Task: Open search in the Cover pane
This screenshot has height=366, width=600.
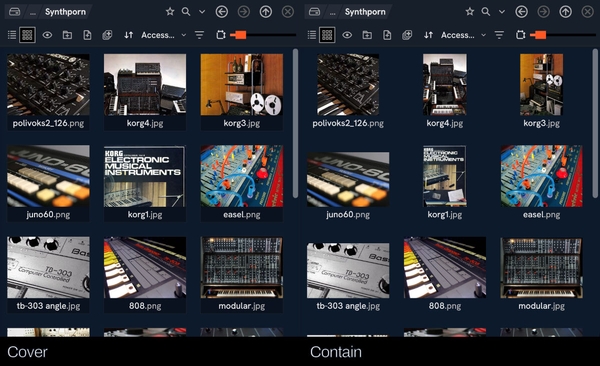Action: click(186, 12)
